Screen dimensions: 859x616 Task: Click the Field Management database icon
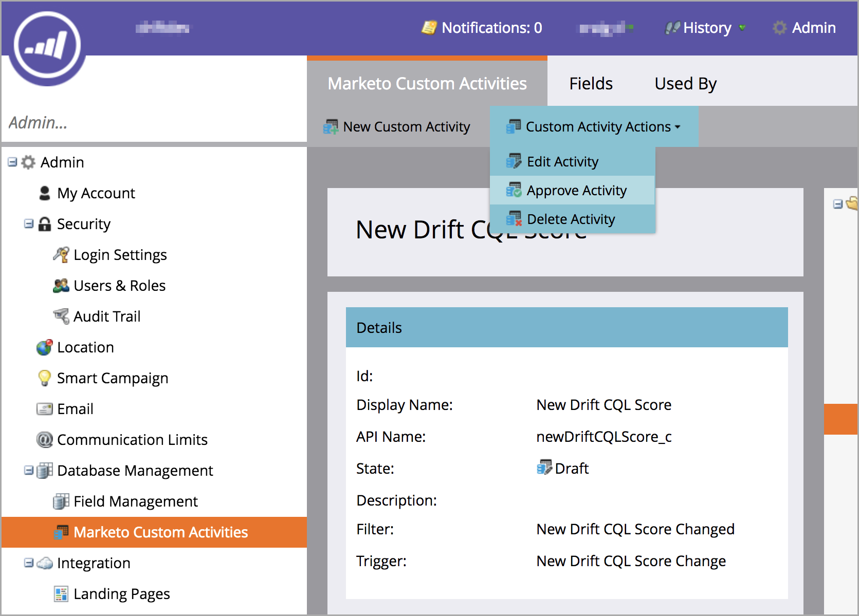pos(61,501)
